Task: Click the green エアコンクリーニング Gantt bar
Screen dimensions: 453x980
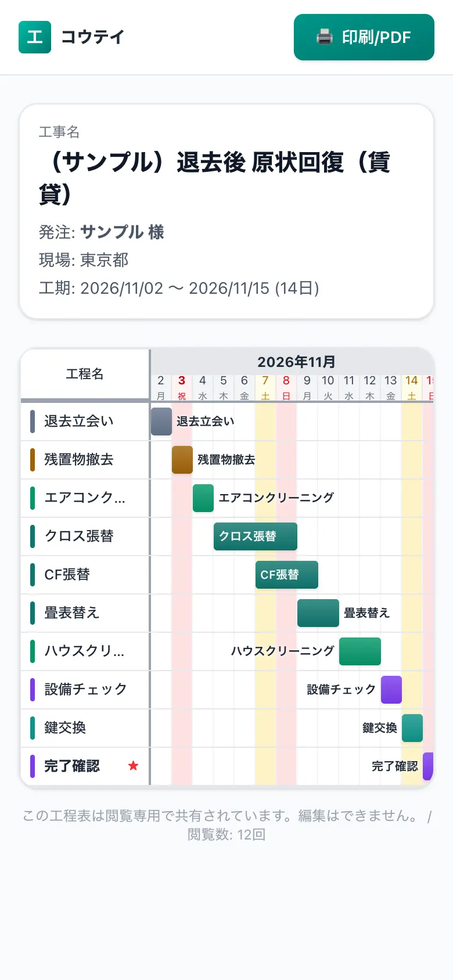Action: click(x=203, y=498)
